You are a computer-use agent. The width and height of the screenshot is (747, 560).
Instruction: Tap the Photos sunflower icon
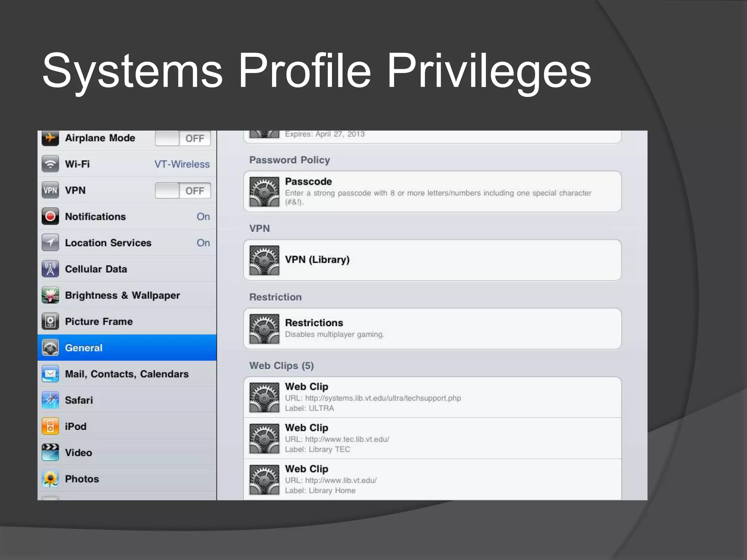[x=50, y=479]
